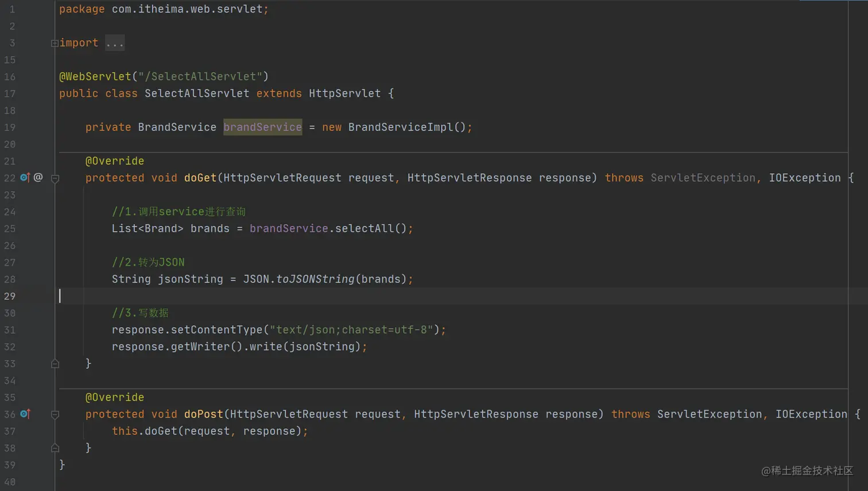Click the comment '//3.写数据'
Viewport: 868px width, 491px height.
pos(140,313)
